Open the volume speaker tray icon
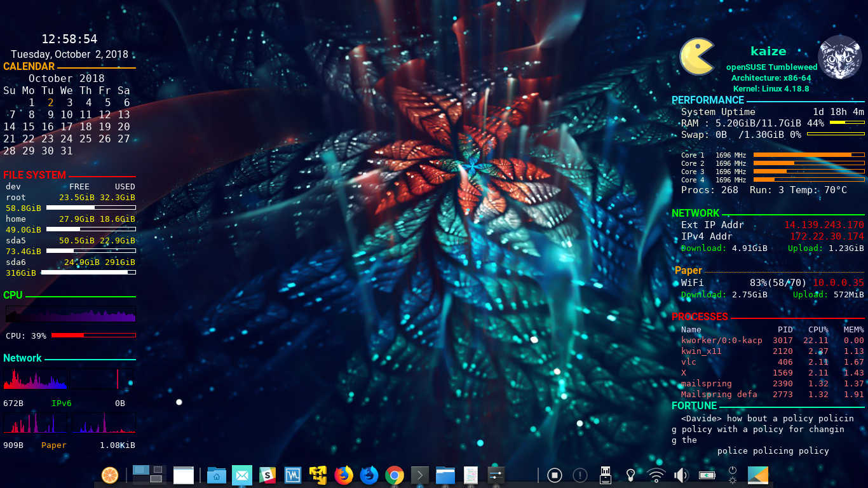Viewport: 868px width, 488px height. click(x=681, y=475)
